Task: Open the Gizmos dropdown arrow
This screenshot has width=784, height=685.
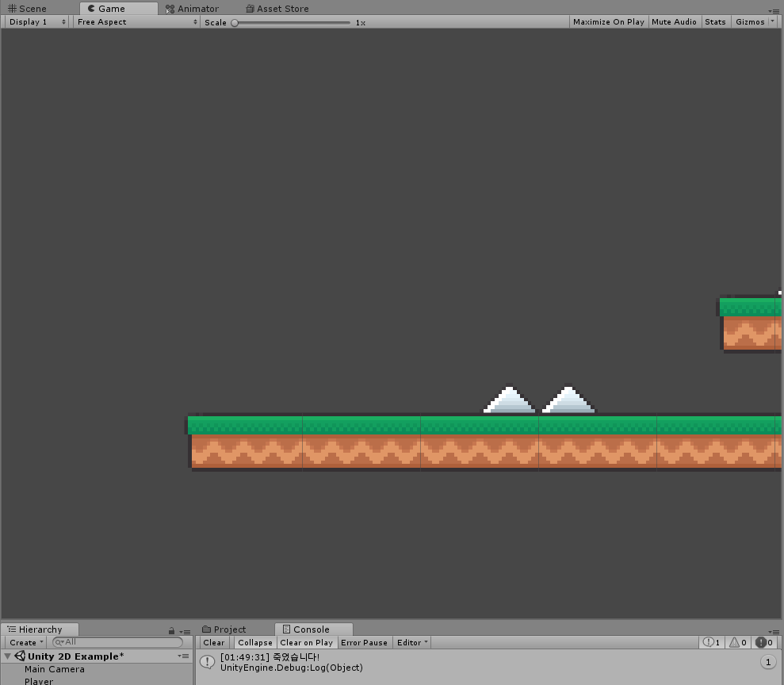Action: (x=772, y=21)
